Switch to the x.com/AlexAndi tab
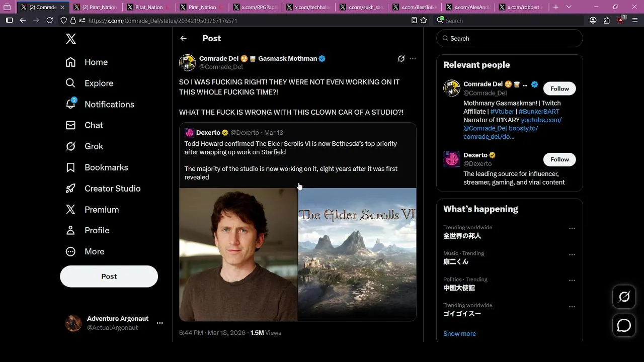Viewport: 644px width, 362px height. pyautogui.click(x=468, y=7)
